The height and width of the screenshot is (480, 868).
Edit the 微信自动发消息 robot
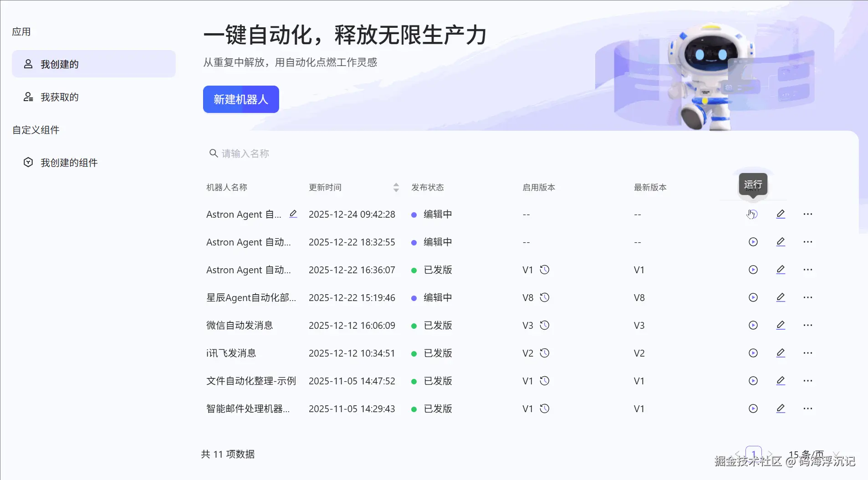pyautogui.click(x=781, y=325)
